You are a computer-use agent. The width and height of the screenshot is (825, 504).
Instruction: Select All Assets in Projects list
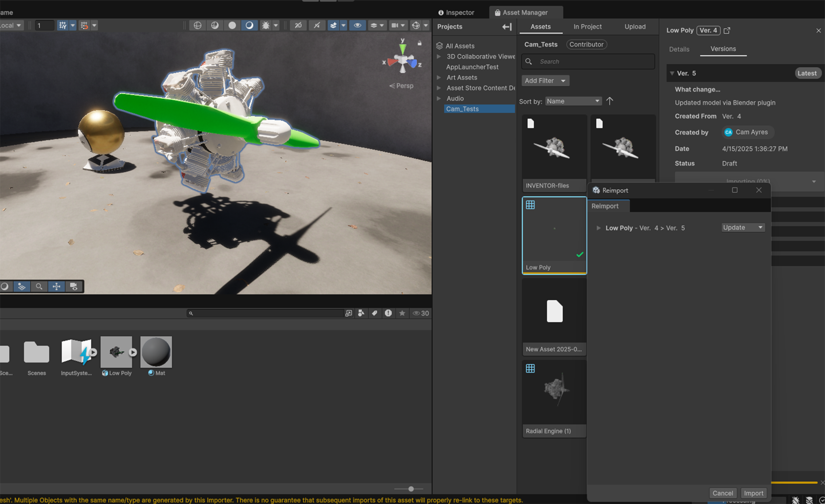(x=460, y=46)
